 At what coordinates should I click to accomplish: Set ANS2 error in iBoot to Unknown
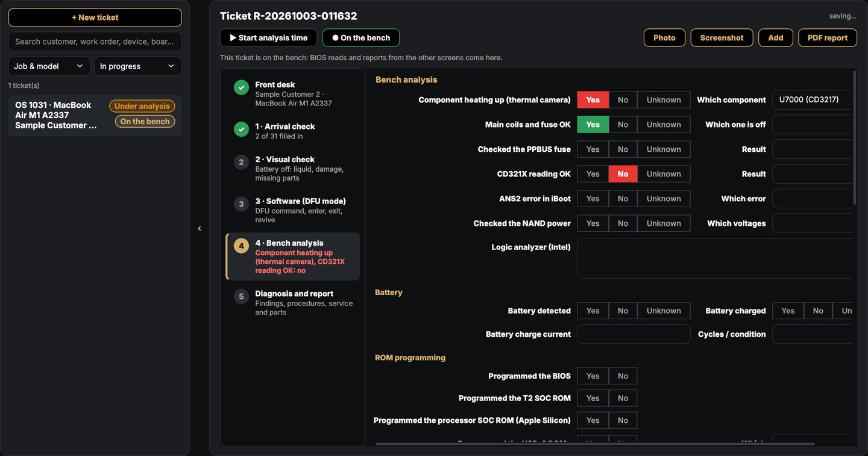[x=664, y=199]
